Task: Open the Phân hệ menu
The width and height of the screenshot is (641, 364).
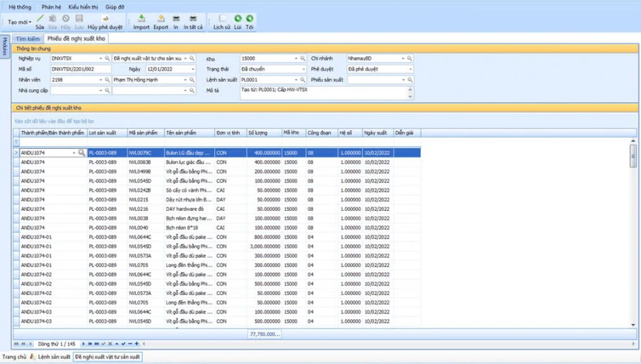Action: tap(51, 7)
